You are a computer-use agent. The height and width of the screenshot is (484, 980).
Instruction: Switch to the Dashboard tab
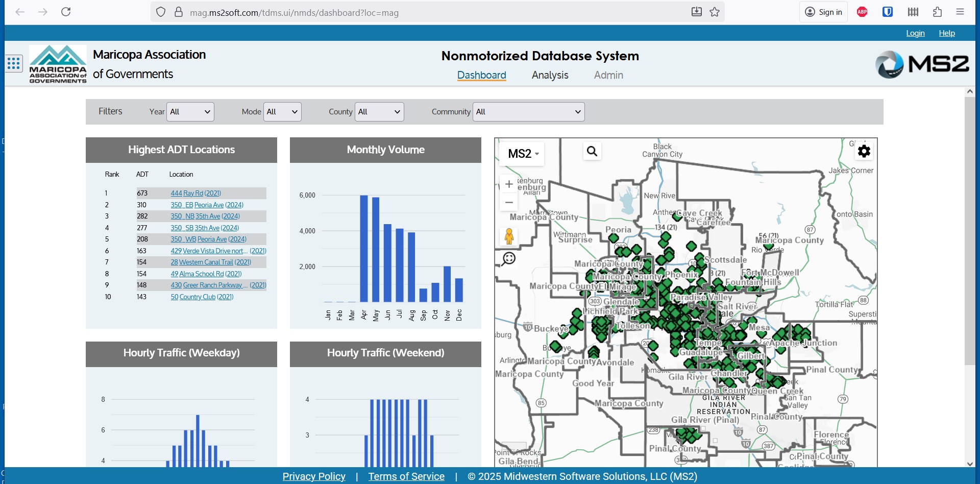click(481, 75)
